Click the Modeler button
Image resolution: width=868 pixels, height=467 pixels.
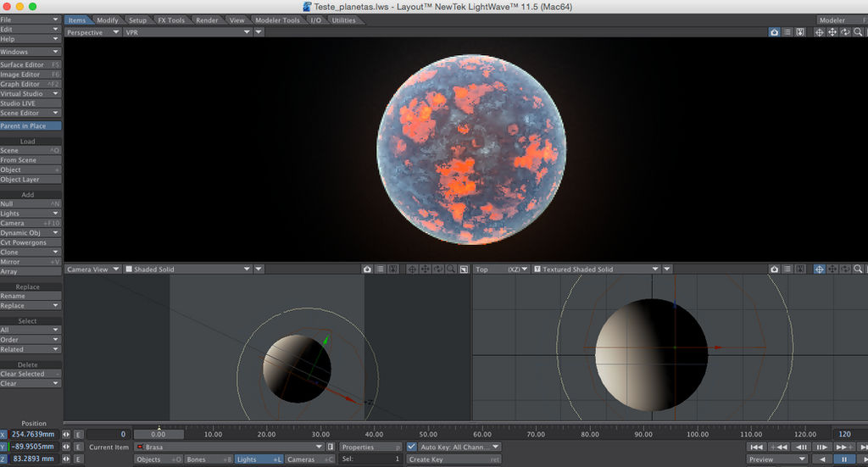pyautogui.click(x=842, y=20)
